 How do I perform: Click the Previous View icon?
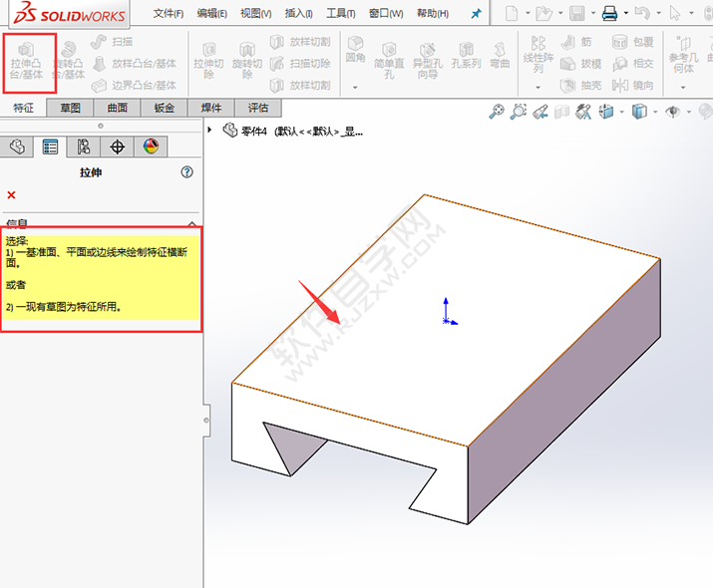540,112
